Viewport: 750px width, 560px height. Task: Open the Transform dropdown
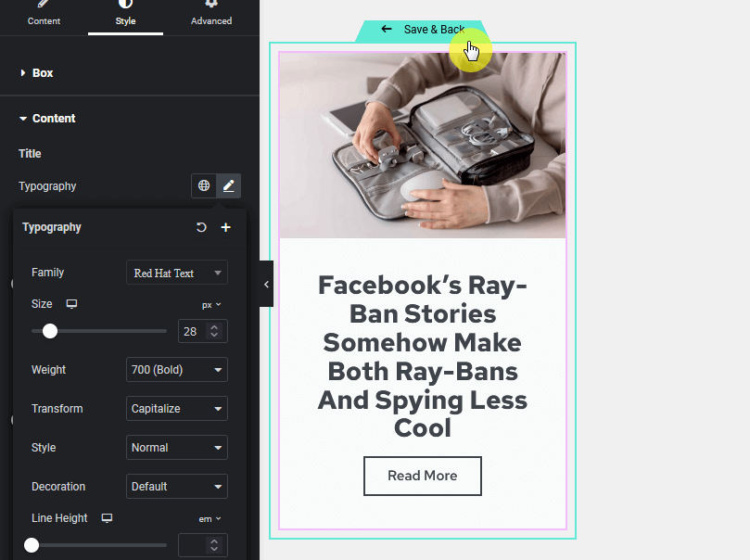[177, 408]
